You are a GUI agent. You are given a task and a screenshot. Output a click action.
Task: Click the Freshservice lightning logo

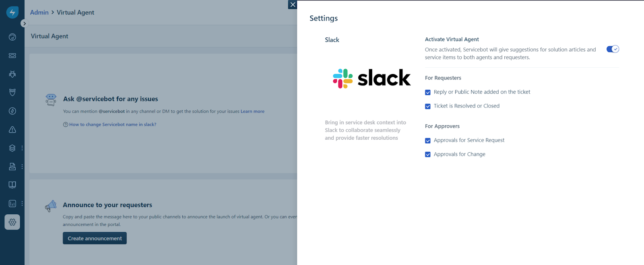click(x=12, y=12)
